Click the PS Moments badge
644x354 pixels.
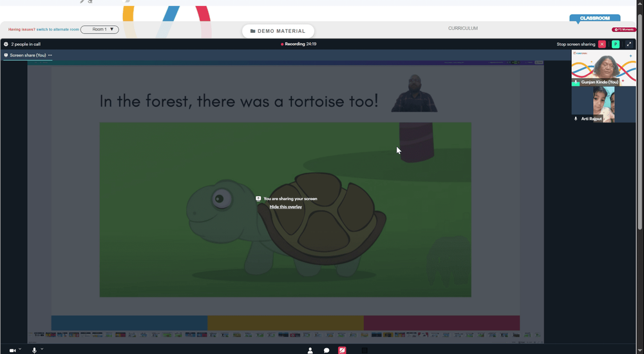(x=624, y=30)
